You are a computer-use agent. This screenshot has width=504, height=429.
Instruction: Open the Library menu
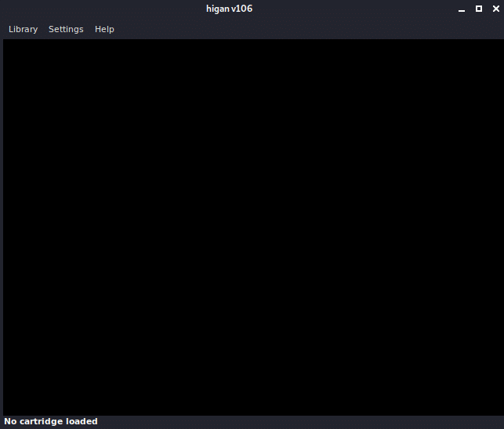click(24, 29)
